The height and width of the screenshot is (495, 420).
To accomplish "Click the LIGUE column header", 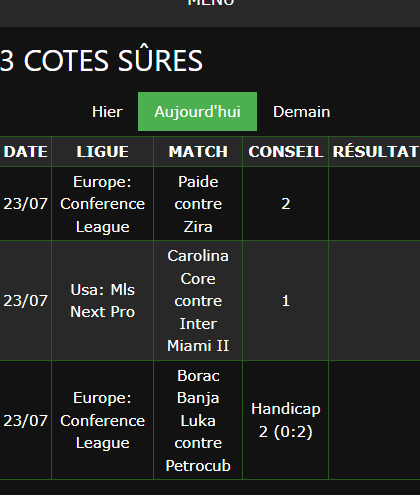I will point(102,152).
